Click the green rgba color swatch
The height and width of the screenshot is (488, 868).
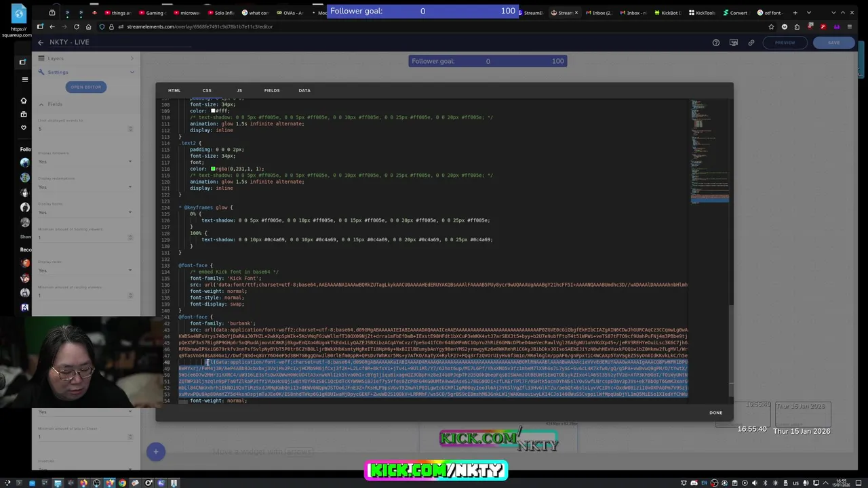click(213, 169)
